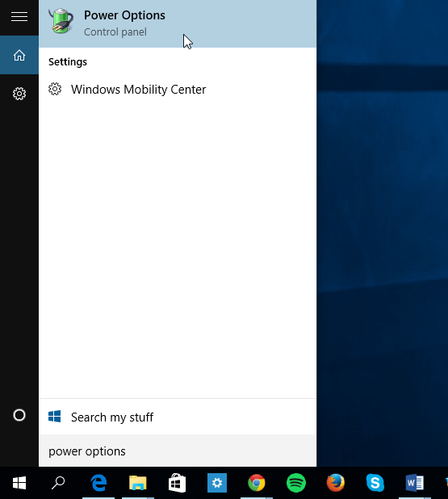Expand the hamburger menu in Cortana sidebar

[19, 16]
